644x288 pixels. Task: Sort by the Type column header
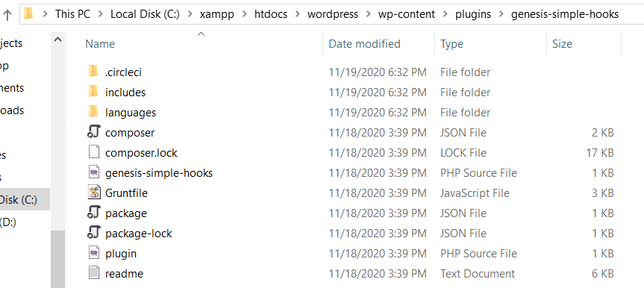[x=451, y=43]
